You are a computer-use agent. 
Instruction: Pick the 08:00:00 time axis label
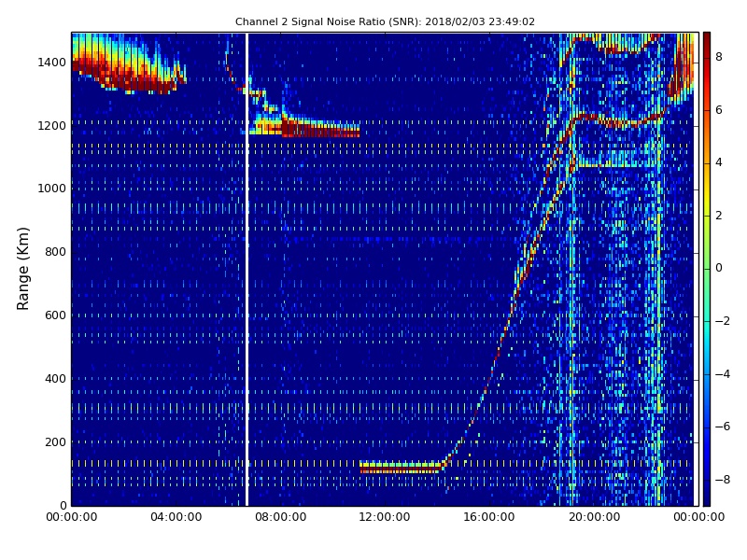tap(281, 517)
